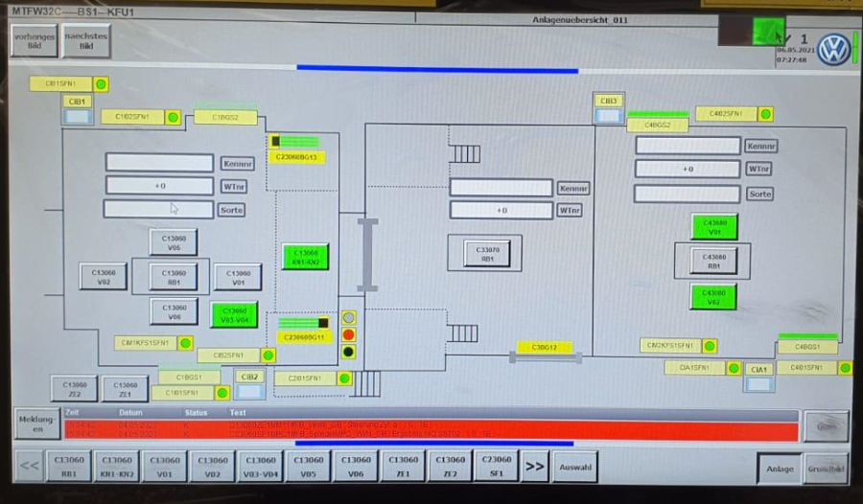
Task: Click the red lamp in the signal tower
Action: click(x=348, y=334)
